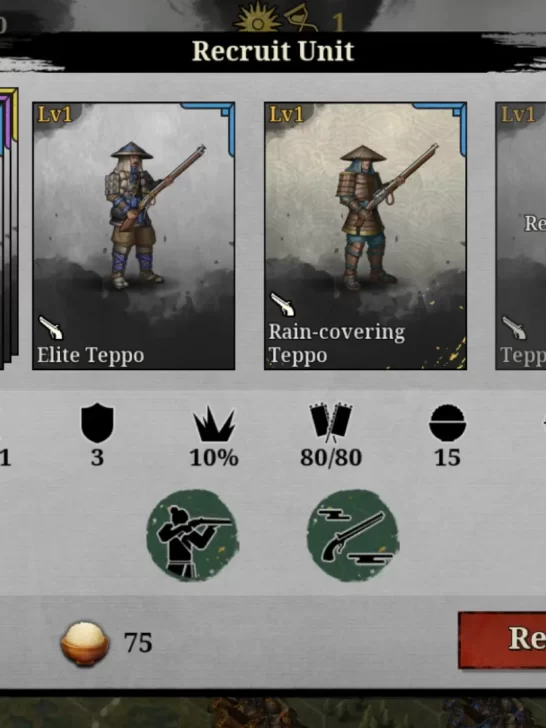
Task: Tap the rice bowl upkeep stat icon
Action: pos(447,423)
